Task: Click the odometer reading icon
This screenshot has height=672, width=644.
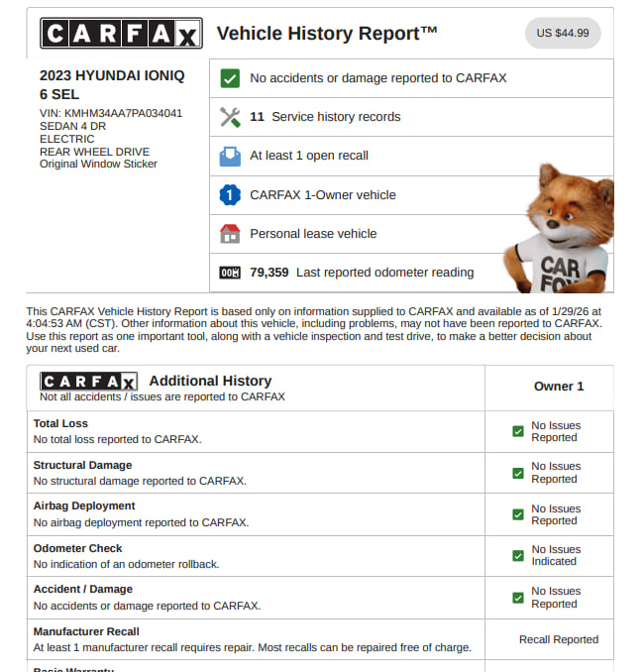Action: (x=230, y=273)
